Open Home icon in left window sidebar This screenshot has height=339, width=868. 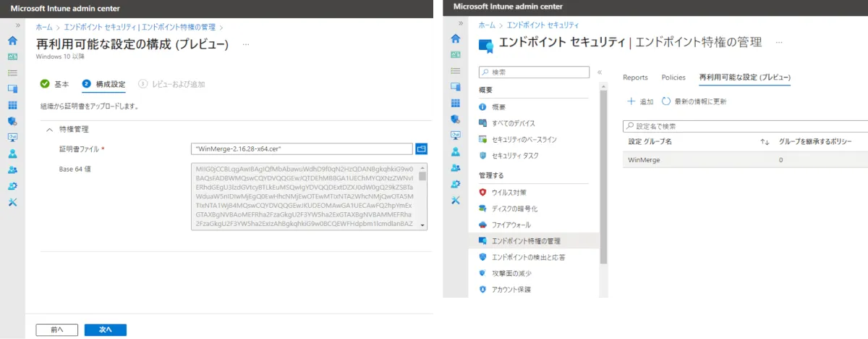pyautogui.click(x=12, y=41)
